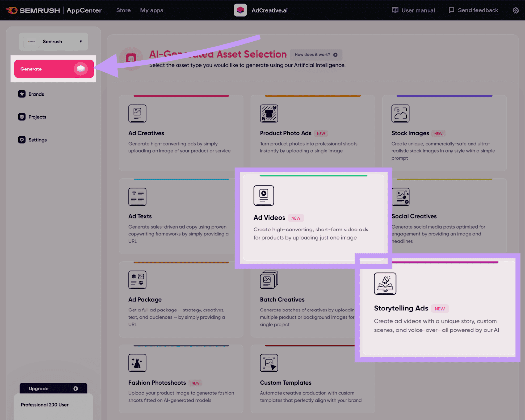
Task: Play the How does it work video
Action: [335, 54]
